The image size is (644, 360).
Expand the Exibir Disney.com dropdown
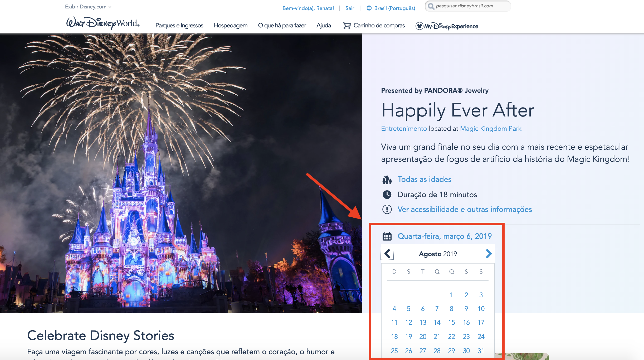(x=88, y=7)
